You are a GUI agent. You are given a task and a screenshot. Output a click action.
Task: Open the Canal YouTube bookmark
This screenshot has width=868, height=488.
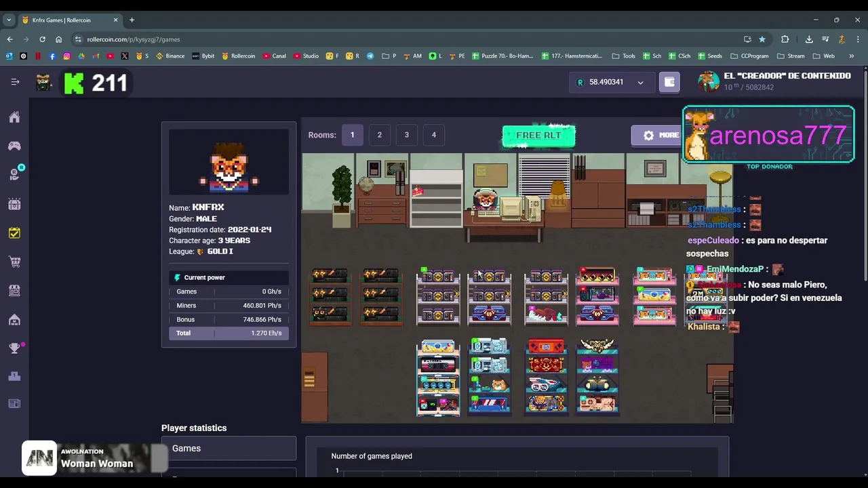275,56
